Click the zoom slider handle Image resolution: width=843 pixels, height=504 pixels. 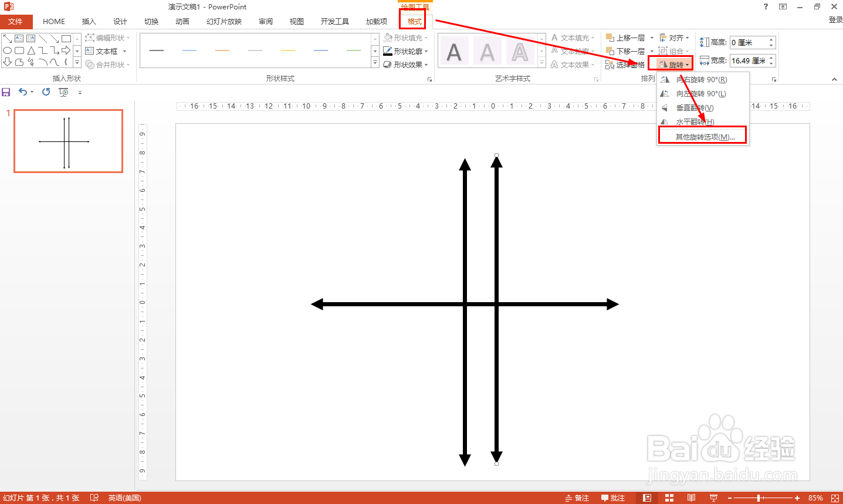coord(760,498)
